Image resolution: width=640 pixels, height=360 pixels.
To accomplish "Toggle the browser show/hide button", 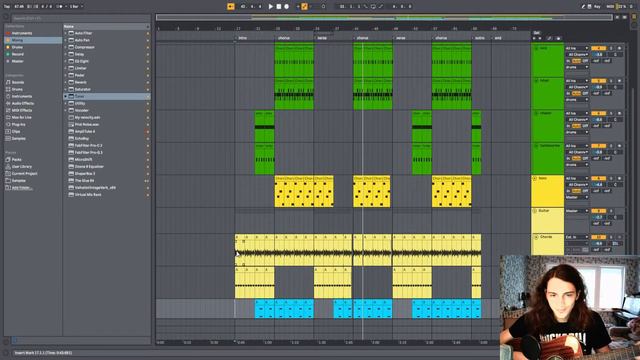I will pos(6,18).
